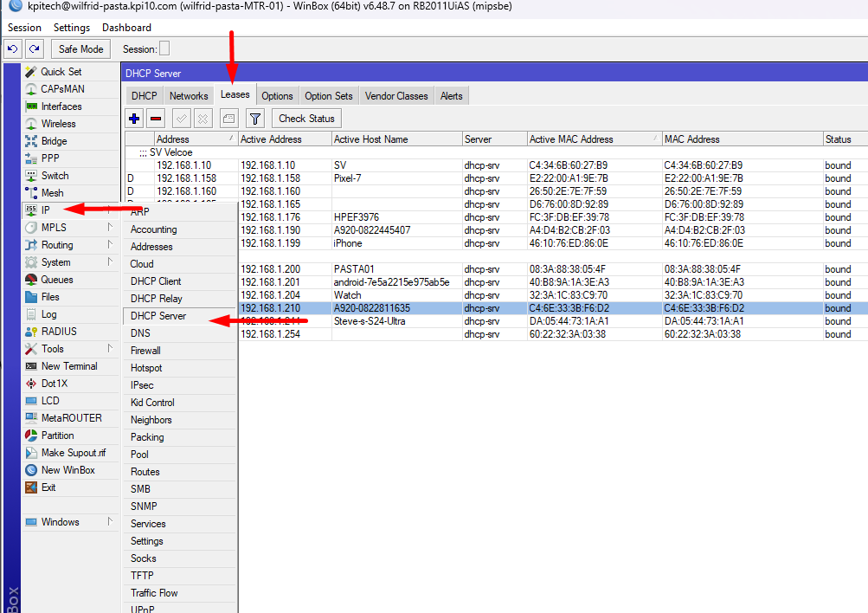The height and width of the screenshot is (613, 868).
Task: Click the Undo arrow toolbar icon
Action: (13, 49)
